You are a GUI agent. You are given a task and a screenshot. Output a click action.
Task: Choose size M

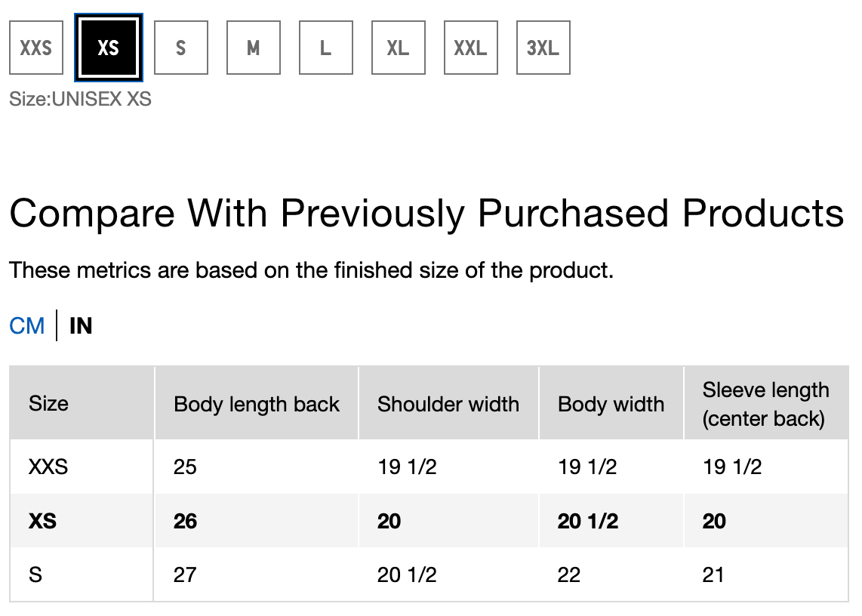pyautogui.click(x=254, y=48)
